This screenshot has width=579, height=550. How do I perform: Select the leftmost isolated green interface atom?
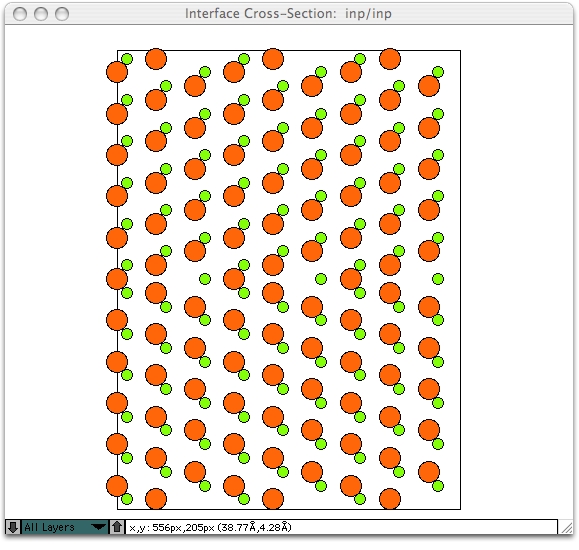click(205, 279)
